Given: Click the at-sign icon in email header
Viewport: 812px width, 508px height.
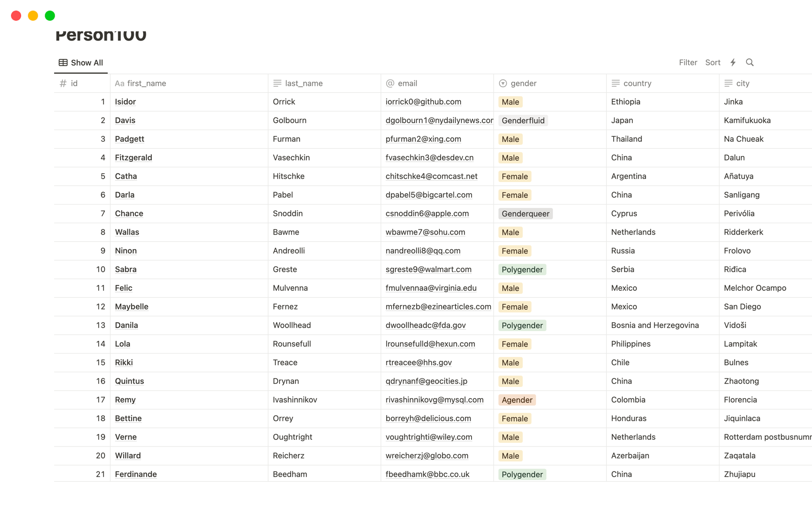Looking at the screenshot, I should coord(390,83).
